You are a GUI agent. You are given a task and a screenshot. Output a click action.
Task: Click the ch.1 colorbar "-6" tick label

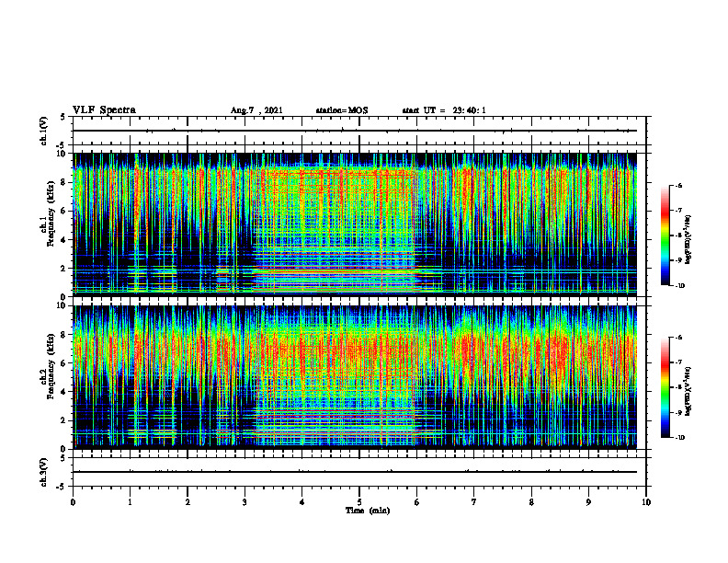pos(679,186)
